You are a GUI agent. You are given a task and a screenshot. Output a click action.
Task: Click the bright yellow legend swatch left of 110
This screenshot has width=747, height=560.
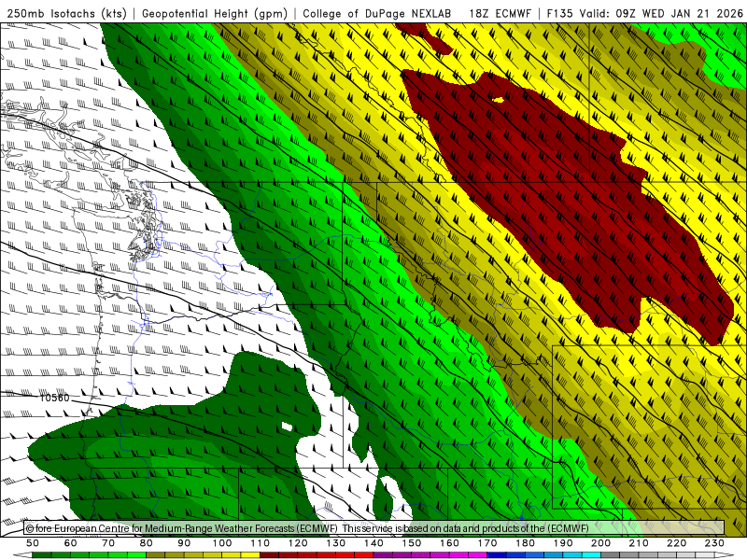click(250, 555)
